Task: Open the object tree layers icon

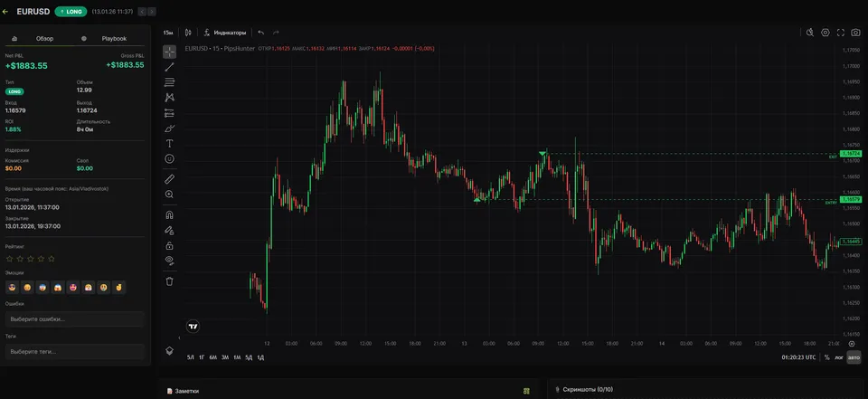Action: pyautogui.click(x=169, y=351)
